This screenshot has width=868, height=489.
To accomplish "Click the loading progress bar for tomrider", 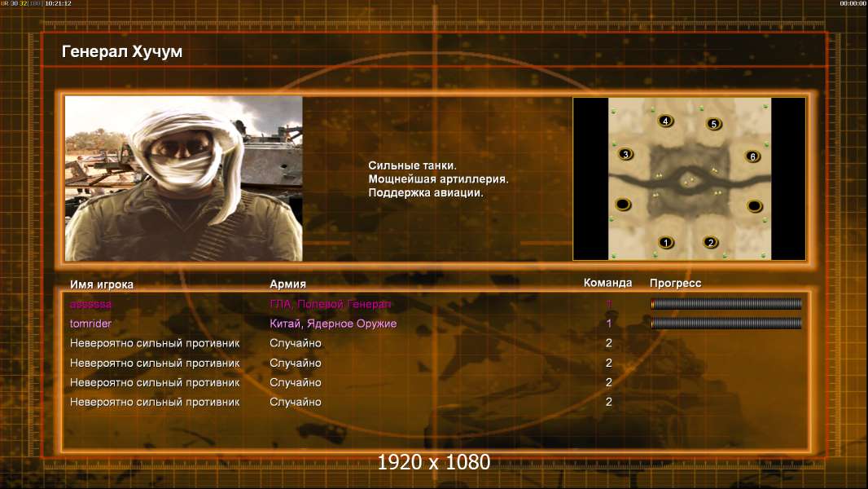I will tap(726, 323).
